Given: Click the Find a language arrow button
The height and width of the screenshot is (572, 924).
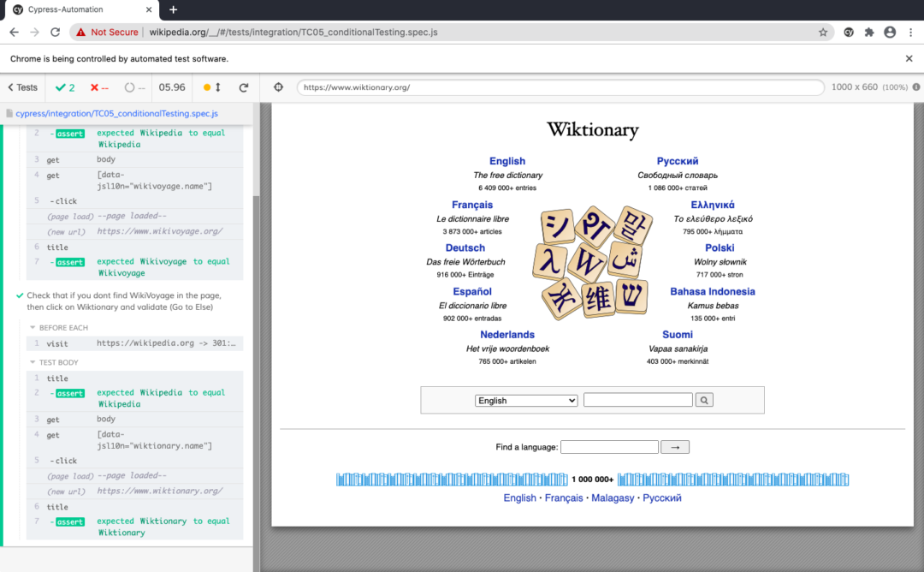Looking at the screenshot, I should tap(675, 447).
